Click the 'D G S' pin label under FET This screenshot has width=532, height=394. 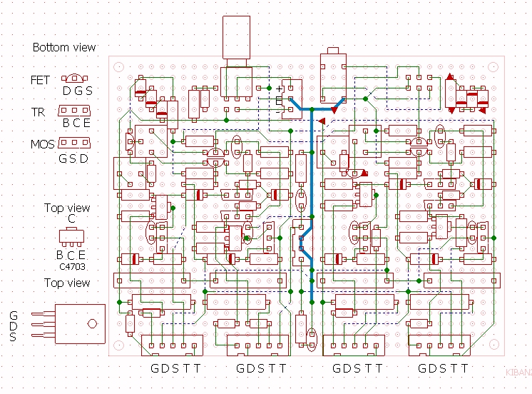coord(77,92)
